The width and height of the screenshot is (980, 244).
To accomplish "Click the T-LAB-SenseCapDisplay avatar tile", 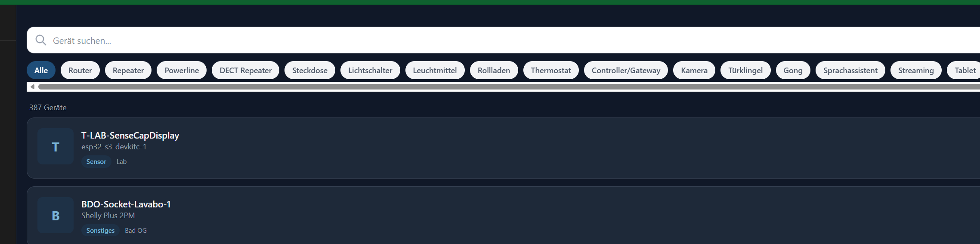I will [56, 147].
